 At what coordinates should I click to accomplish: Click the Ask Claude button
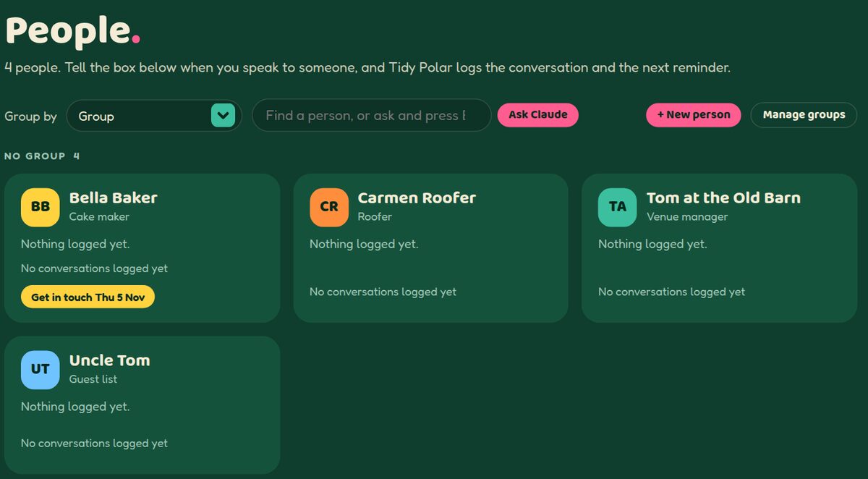tap(538, 114)
